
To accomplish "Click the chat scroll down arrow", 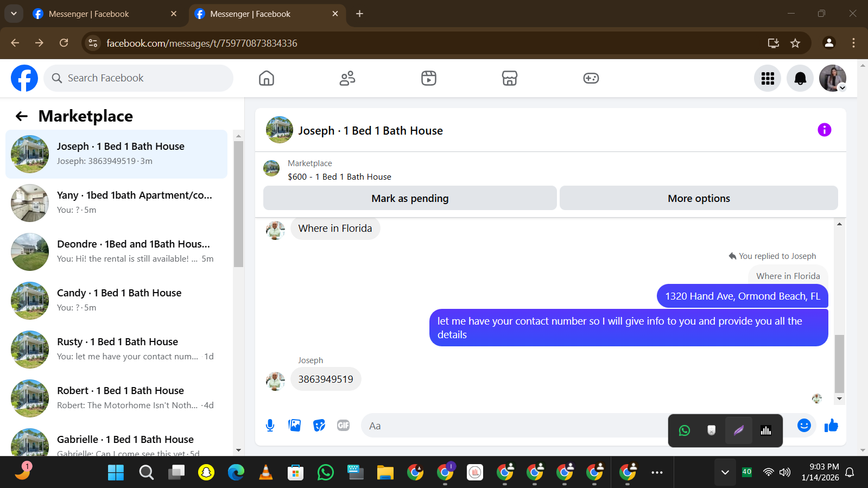I will [x=840, y=399].
